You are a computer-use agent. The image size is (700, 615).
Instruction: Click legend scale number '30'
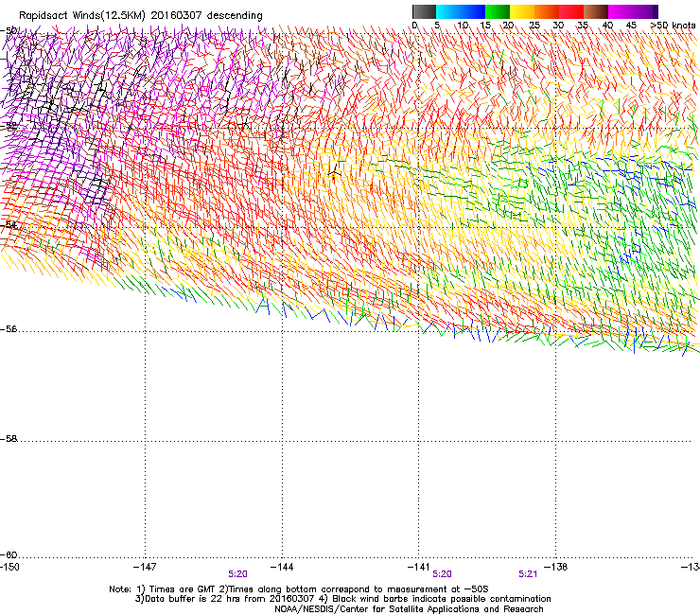pyautogui.click(x=558, y=26)
